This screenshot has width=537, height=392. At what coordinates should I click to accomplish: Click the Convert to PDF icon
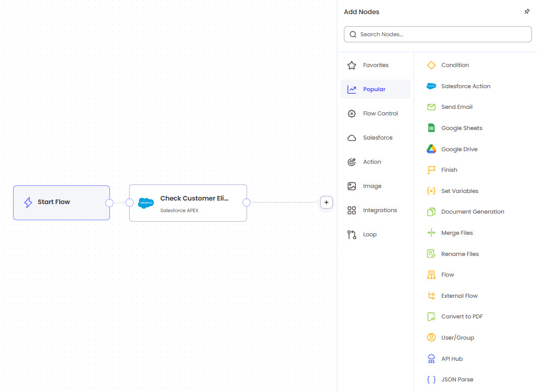pyautogui.click(x=431, y=317)
